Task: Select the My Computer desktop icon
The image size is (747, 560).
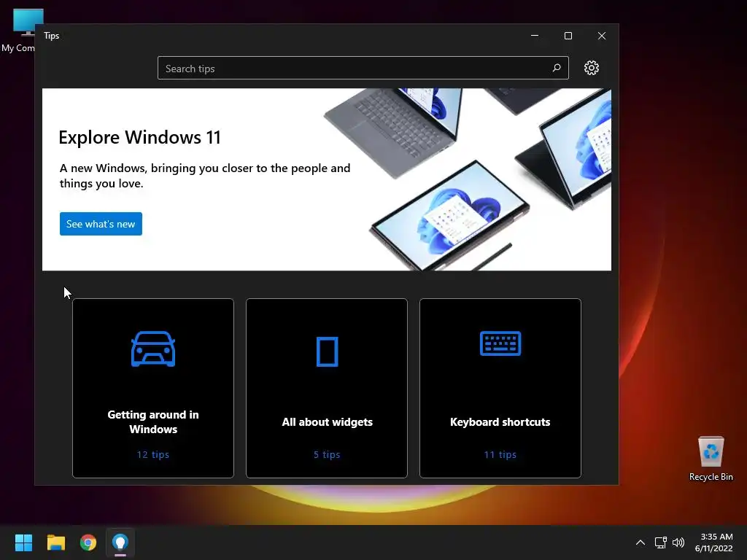Action: click(22, 31)
